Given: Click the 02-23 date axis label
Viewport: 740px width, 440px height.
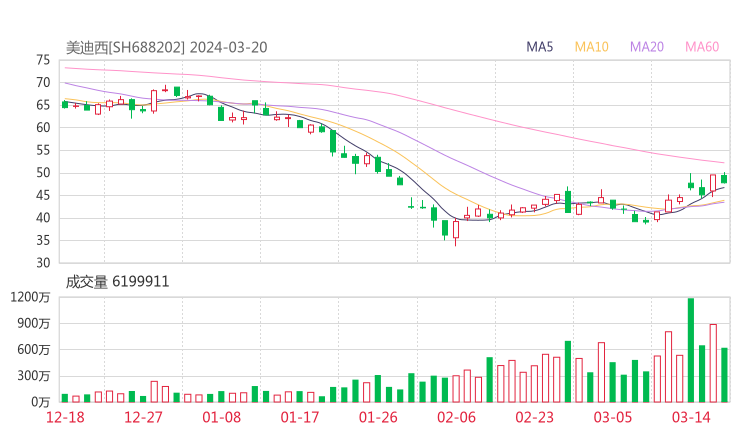Looking at the screenshot, I should [534, 417].
